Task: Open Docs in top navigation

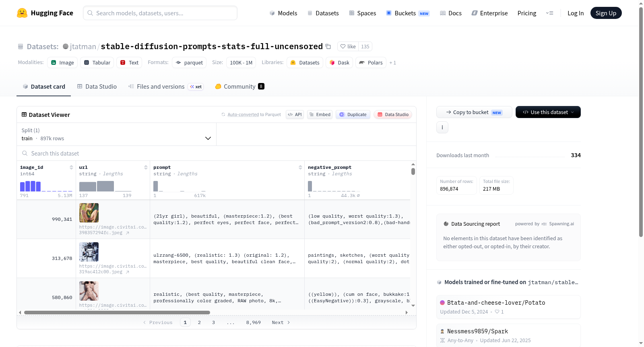Action: pos(451,13)
